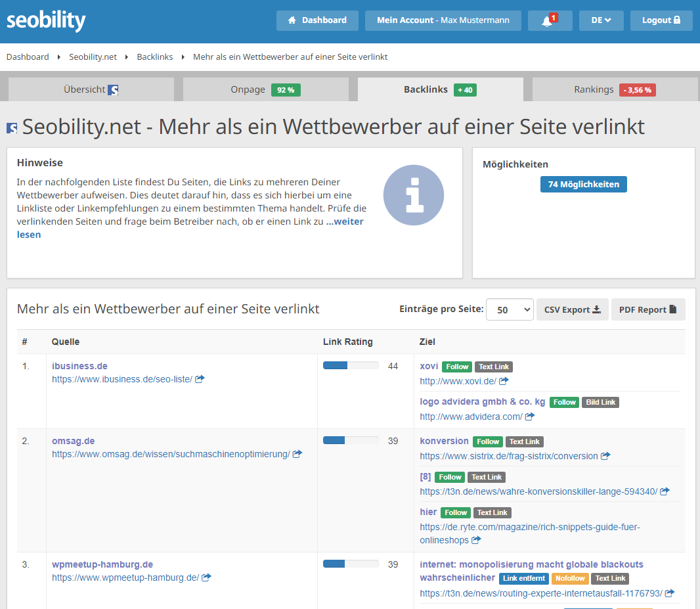The width and height of the screenshot is (700, 609).
Task: Open external link icon for omsag.de URL
Action: pyautogui.click(x=297, y=454)
